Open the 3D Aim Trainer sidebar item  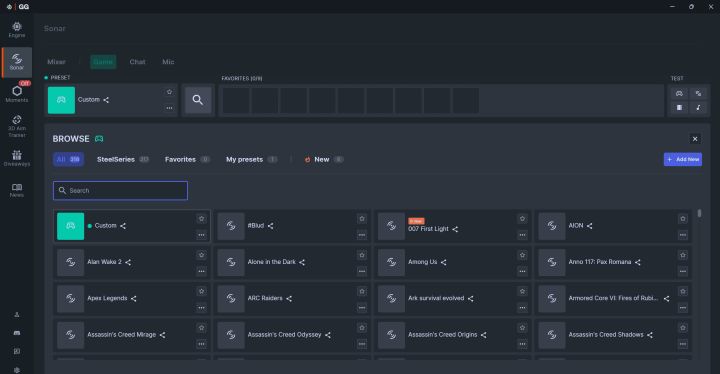17,126
